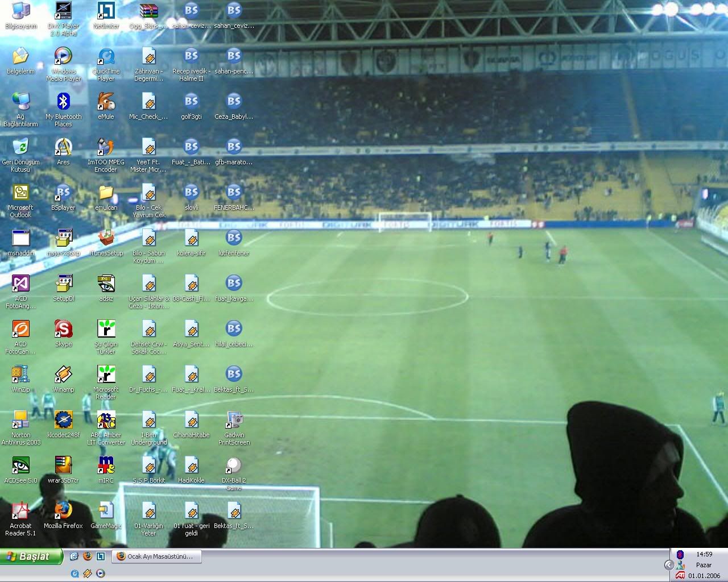728x582 pixels.
Task: Open Acrobat Reader 5.1
Action: [20, 512]
